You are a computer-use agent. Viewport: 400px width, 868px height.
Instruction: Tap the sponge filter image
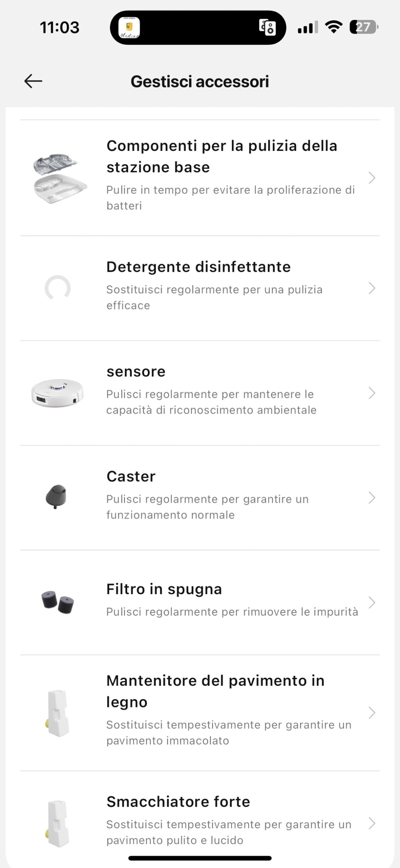[x=58, y=602]
